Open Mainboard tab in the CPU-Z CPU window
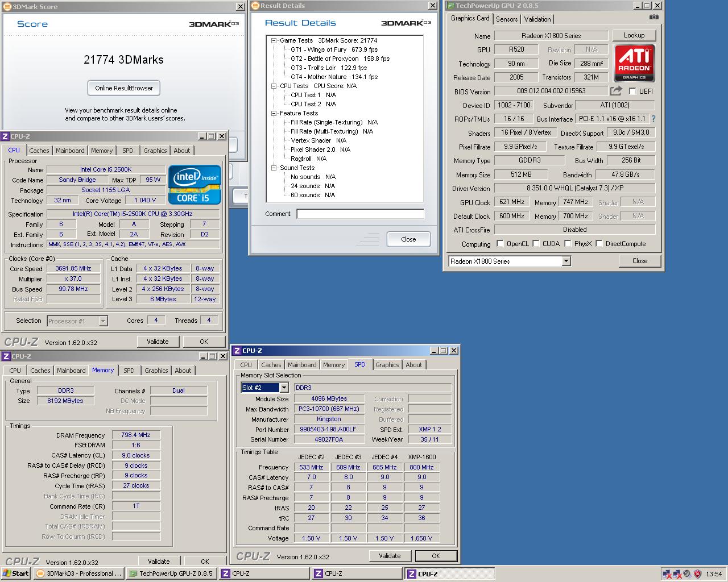The width and height of the screenshot is (728, 582). [70, 151]
